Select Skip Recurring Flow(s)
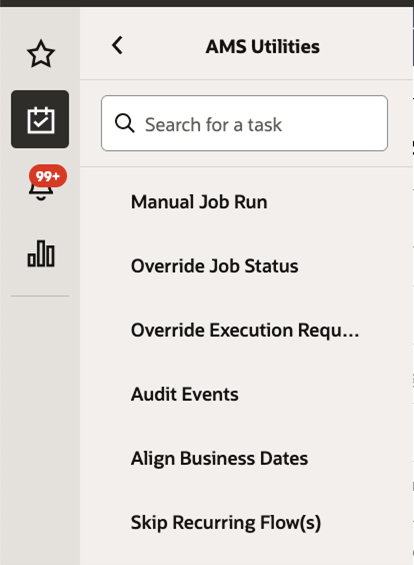The image size is (414, 565). pyautogui.click(x=226, y=522)
